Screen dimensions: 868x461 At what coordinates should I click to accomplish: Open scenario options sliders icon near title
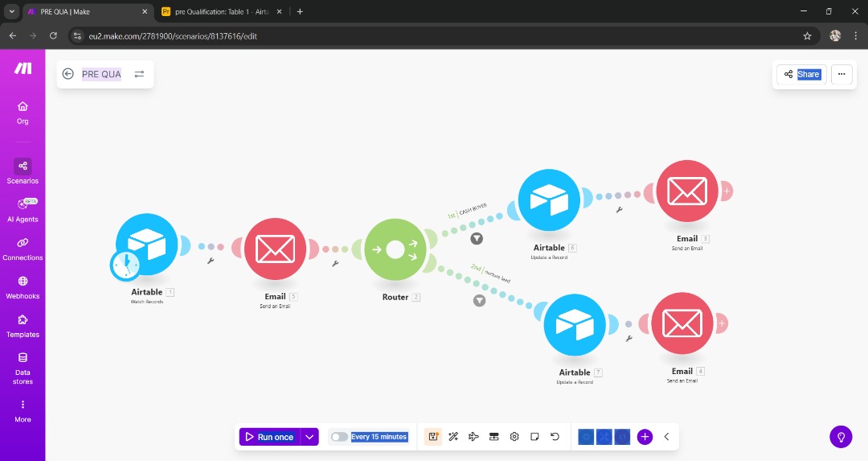[x=140, y=74]
